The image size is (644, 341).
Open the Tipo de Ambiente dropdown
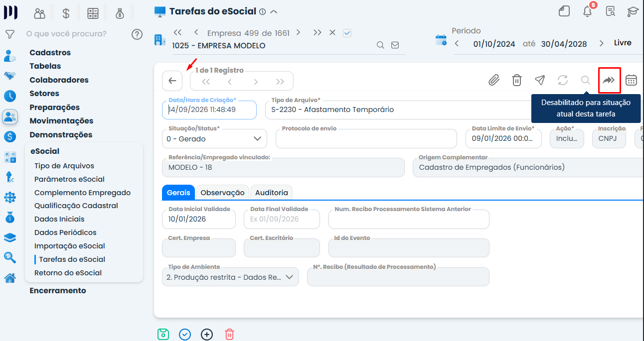point(230,277)
